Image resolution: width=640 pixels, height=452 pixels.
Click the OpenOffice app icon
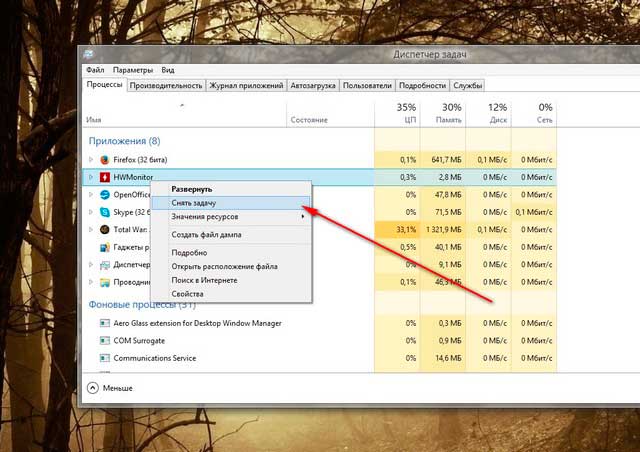tap(105, 195)
